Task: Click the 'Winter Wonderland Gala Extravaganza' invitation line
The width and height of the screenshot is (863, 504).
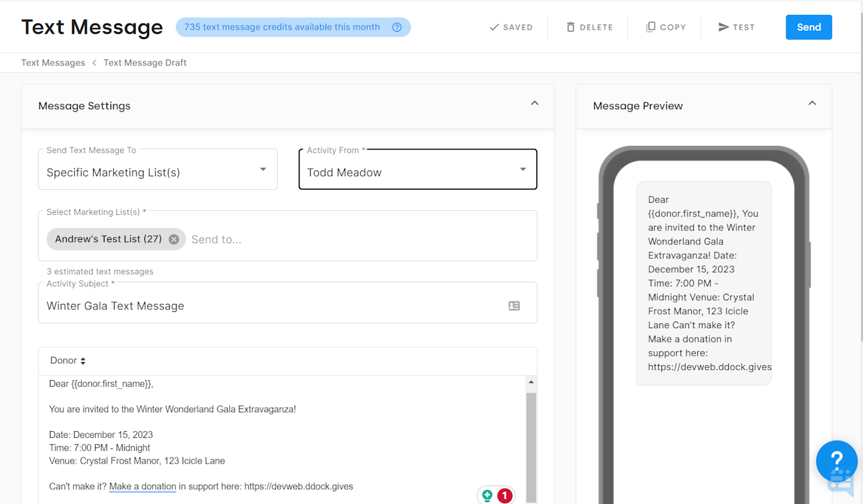Action: (x=173, y=409)
